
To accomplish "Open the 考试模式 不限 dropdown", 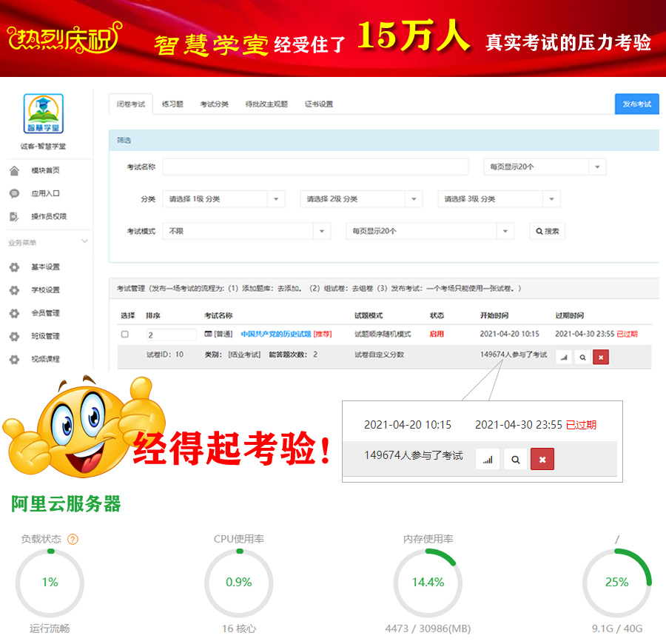I will (246, 231).
